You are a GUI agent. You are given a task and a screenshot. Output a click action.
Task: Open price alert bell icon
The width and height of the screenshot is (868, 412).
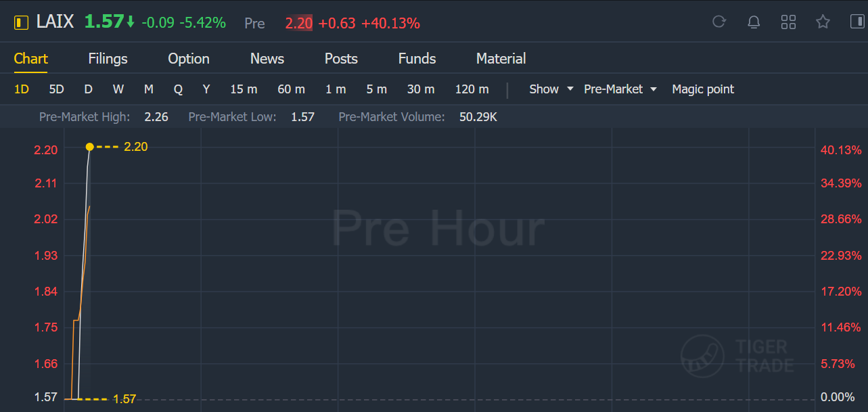[754, 22]
